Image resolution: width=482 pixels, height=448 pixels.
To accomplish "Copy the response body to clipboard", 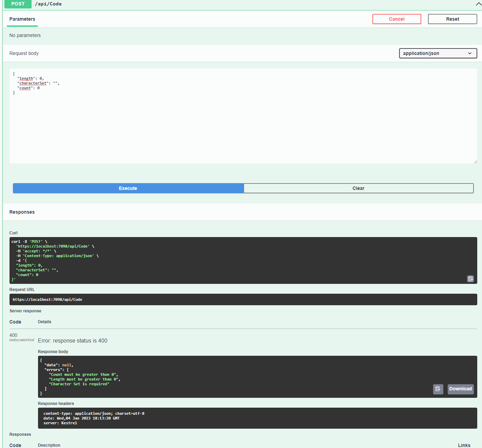I will click(438, 389).
